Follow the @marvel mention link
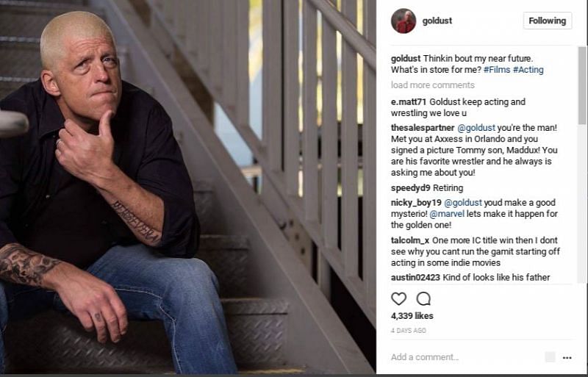 [x=447, y=214]
